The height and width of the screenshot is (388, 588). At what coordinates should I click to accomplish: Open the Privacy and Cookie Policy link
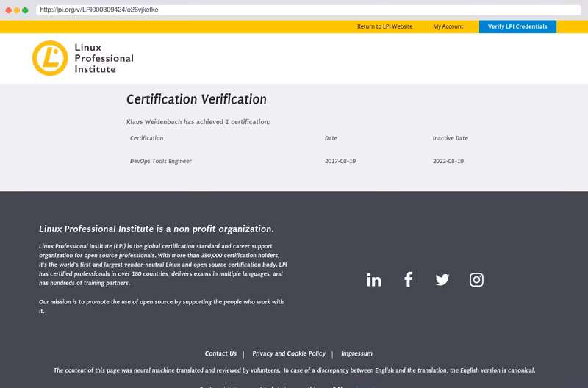pyautogui.click(x=289, y=353)
